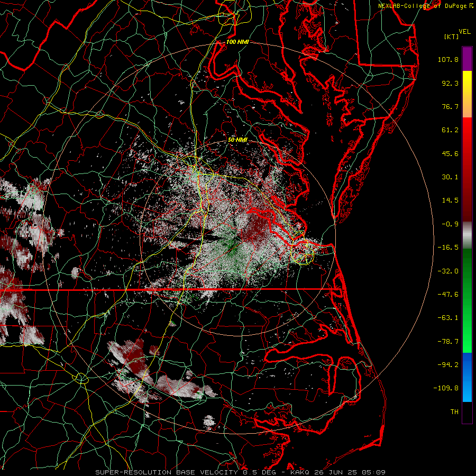Click the -16.5 velocity scale value
The image size is (476, 476).
click(x=448, y=248)
